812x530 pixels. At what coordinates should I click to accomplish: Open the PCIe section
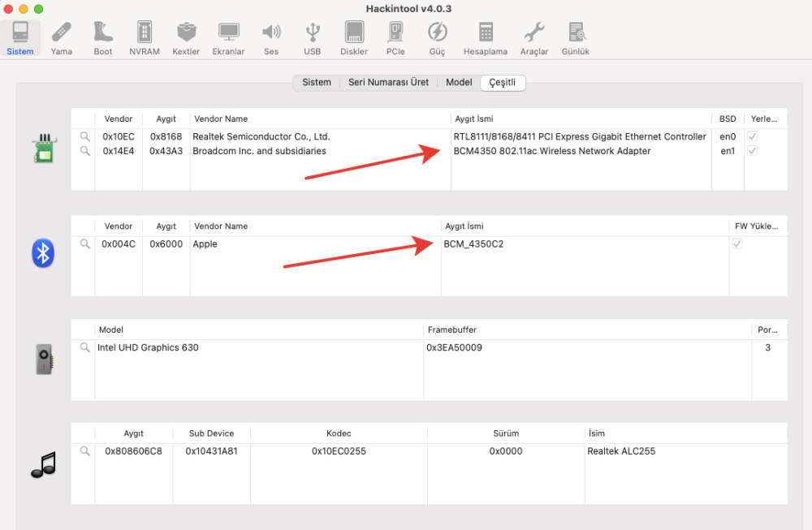(395, 38)
